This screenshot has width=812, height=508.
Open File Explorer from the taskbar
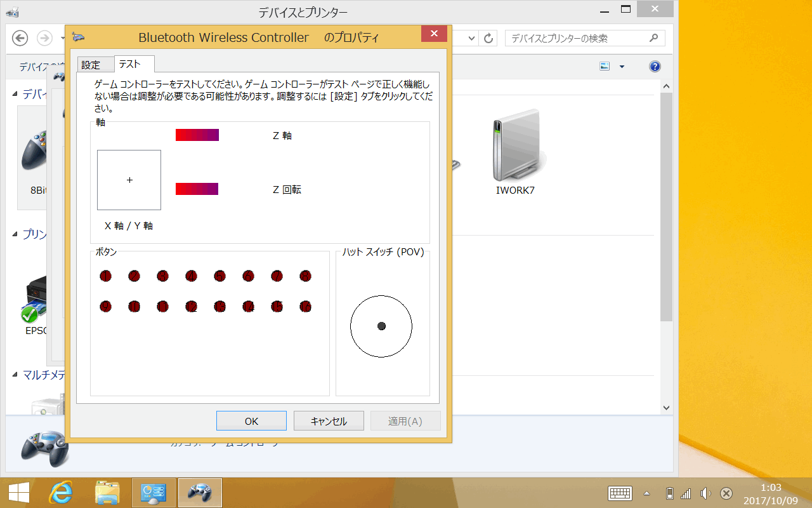pyautogui.click(x=107, y=493)
